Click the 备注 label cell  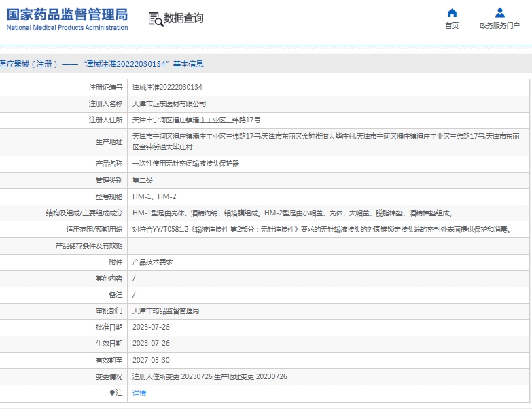click(x=116, y=295)
